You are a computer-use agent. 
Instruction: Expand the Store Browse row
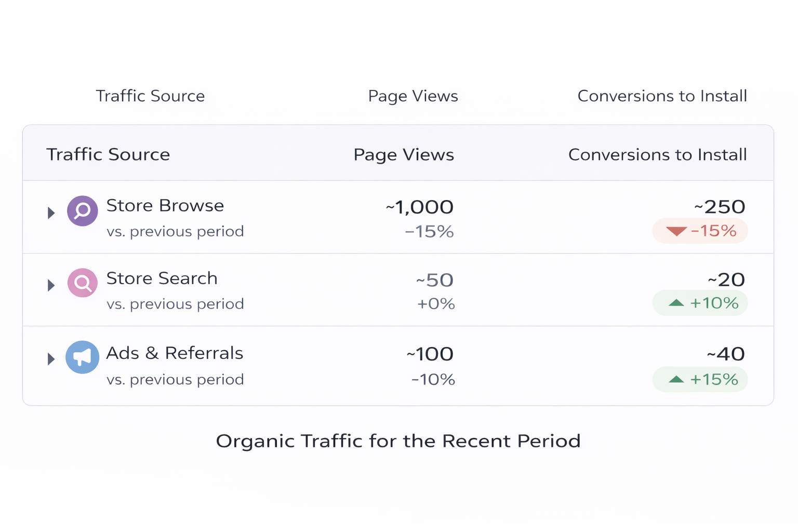[x=50, y=212]
